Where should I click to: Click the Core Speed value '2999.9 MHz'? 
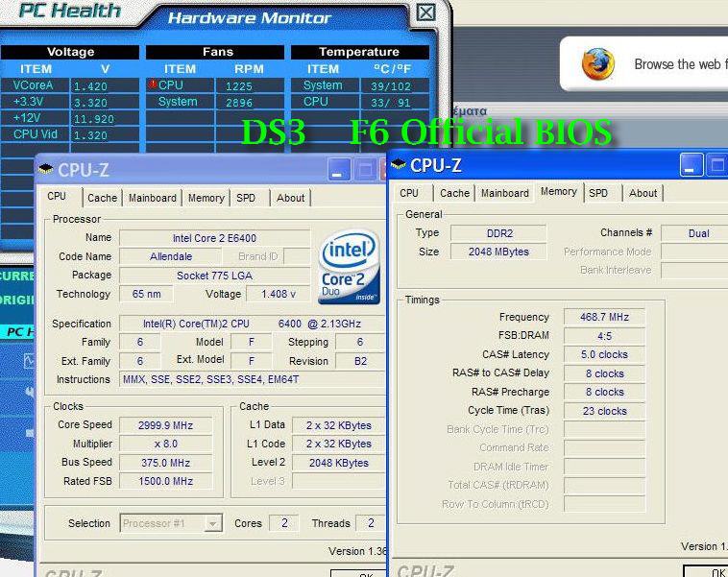tap(166, 425)
